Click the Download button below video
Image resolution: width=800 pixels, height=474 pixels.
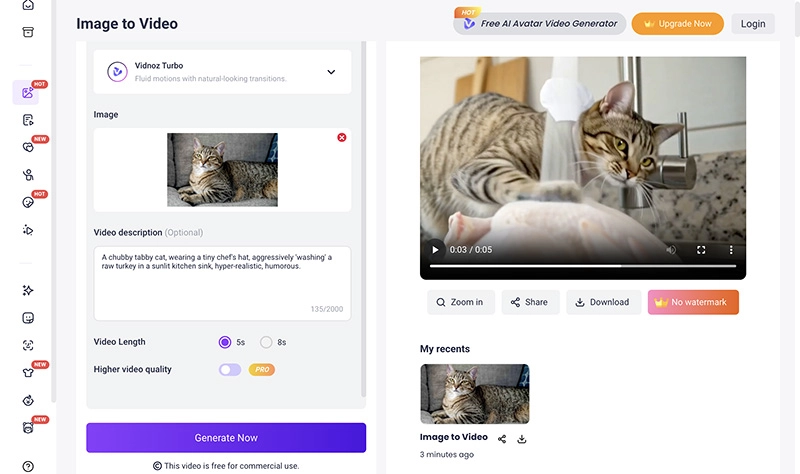604,302
